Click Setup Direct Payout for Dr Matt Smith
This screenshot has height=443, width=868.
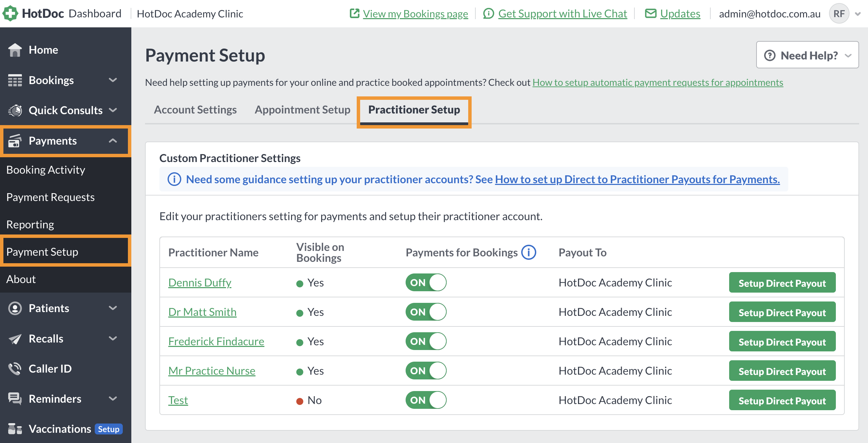782,312
